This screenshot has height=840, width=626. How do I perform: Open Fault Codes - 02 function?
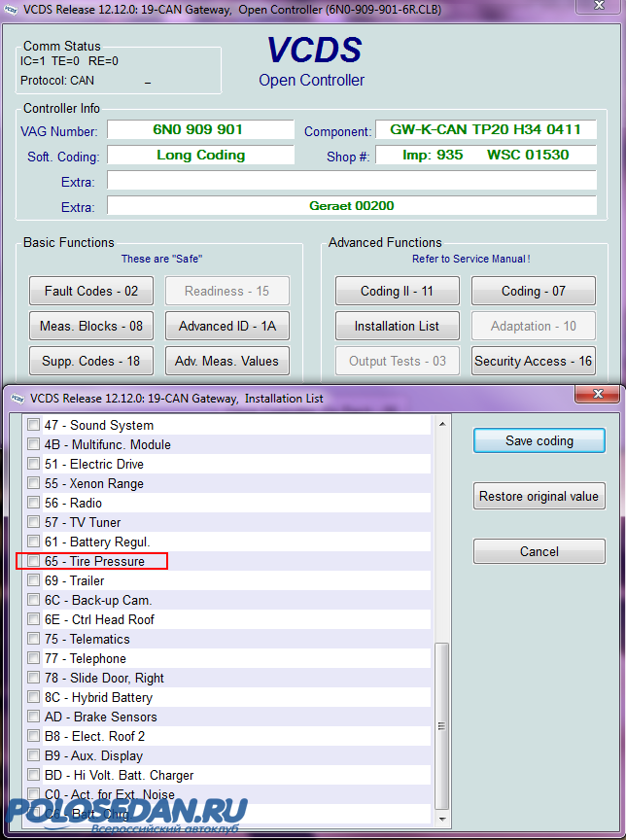(91, 291)
